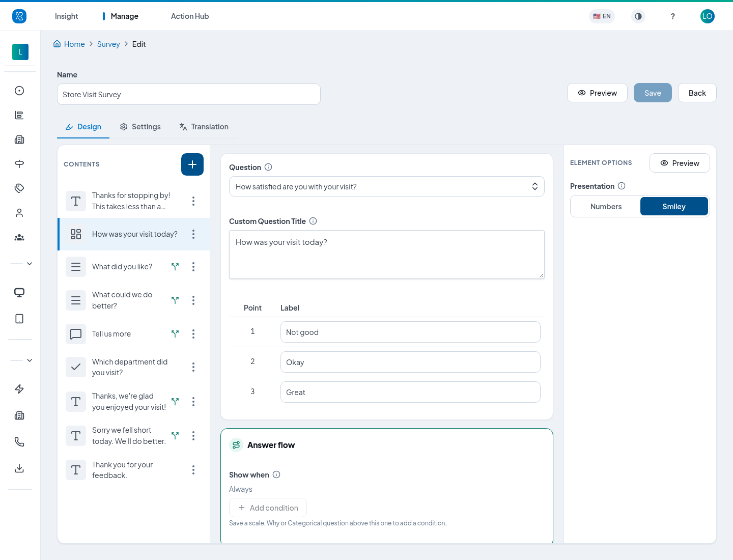This screenshot has width=733, height=560.
Task: Toggle the dark mode contrast icon
Action: (638, 16)
